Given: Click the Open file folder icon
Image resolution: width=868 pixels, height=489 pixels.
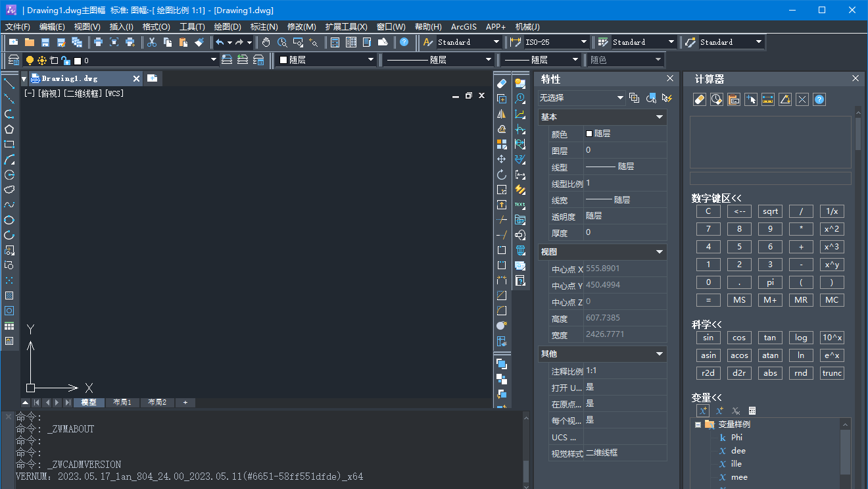Looking at the screenshot, I should (30, 42).
